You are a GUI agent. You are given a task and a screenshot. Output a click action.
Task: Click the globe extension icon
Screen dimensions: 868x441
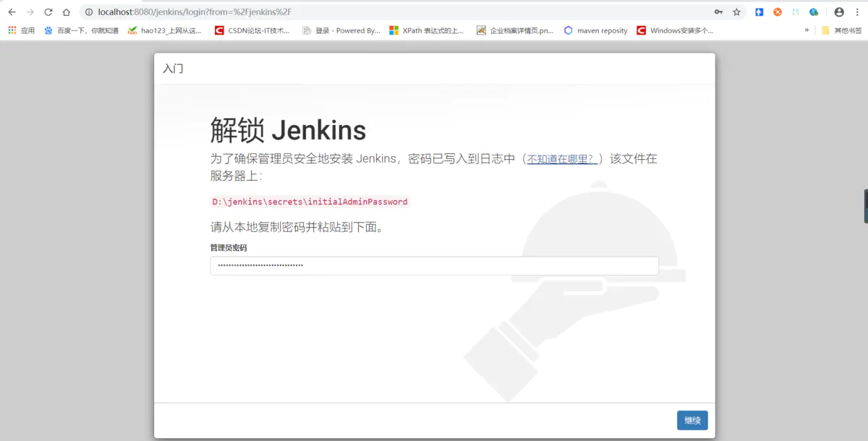(814, 12)
